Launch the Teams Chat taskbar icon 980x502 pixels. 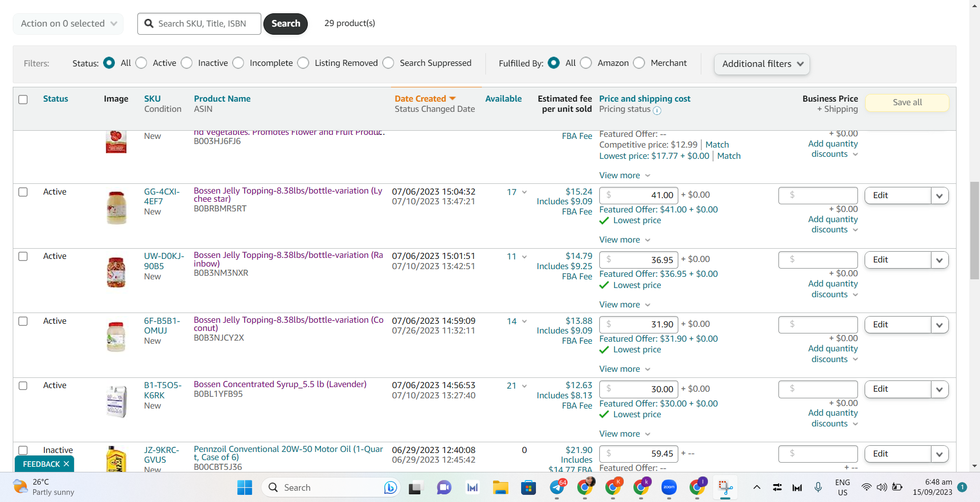point(444,488)
